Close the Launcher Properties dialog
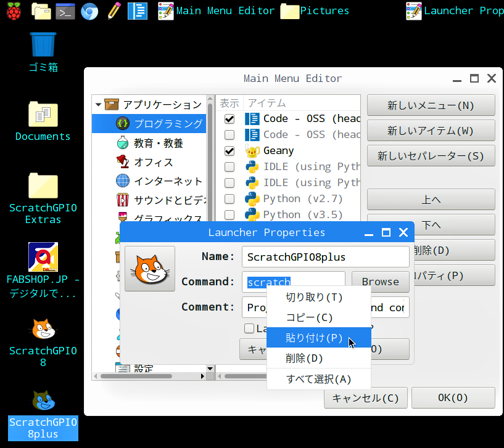This screenshot has height=448, width=504. (x=403, y=232)
